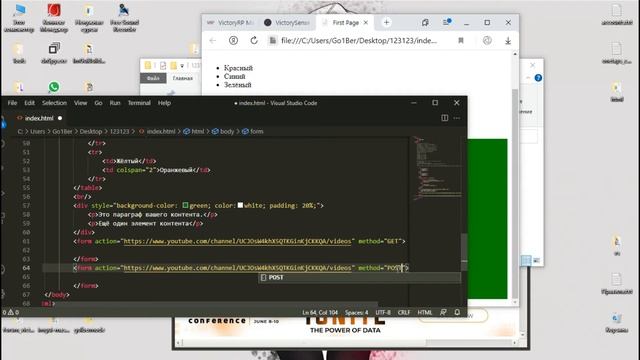Open the stacked-squares desktop shortcut icon
The width and height of the screenshot is (640, 360).
pos(54,49)
